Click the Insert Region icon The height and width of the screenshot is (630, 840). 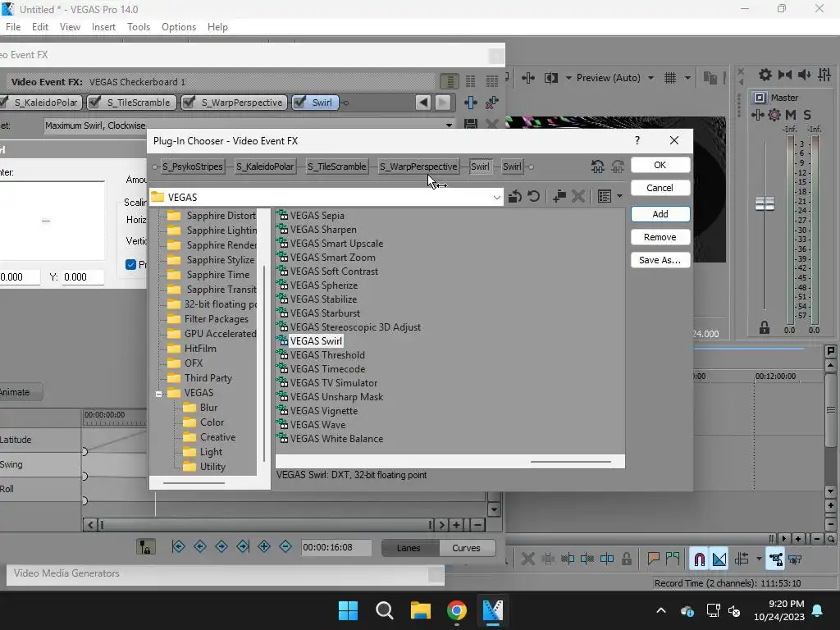point(673,559)
